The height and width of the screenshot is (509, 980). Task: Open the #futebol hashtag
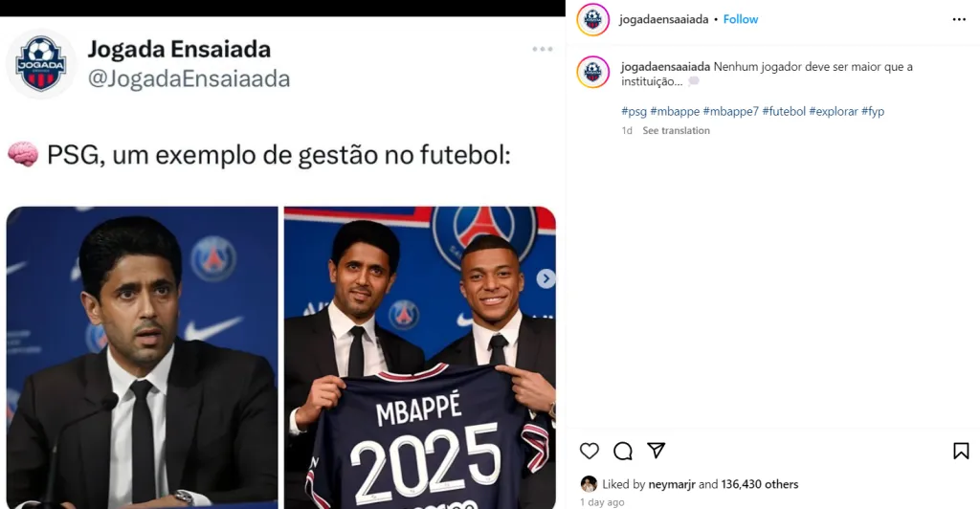pyautogui.click(x=784, y=111)
